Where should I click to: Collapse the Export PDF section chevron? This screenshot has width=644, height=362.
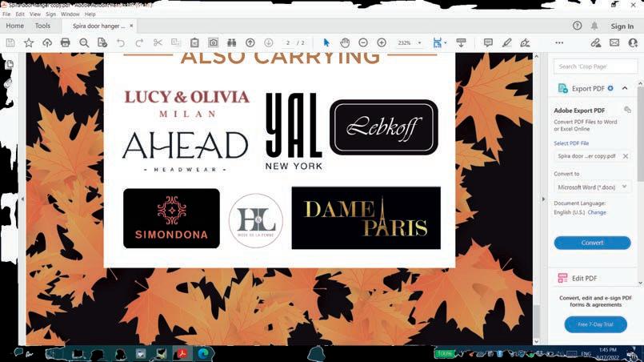[625, 88]
